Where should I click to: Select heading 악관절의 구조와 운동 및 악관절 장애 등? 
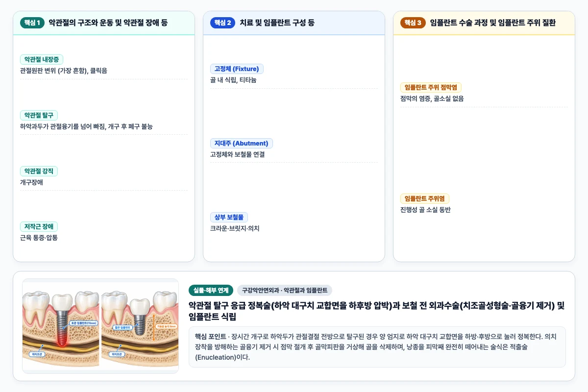click(x=108, y=23)
